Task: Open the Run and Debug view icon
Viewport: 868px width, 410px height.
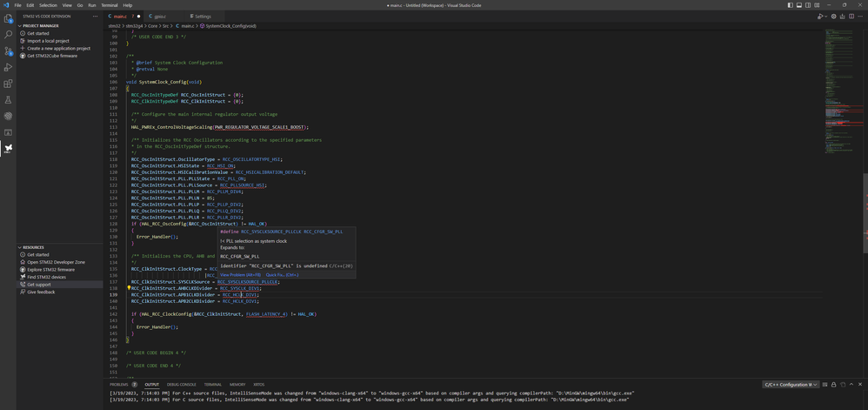Action: (x=8, y=67)
